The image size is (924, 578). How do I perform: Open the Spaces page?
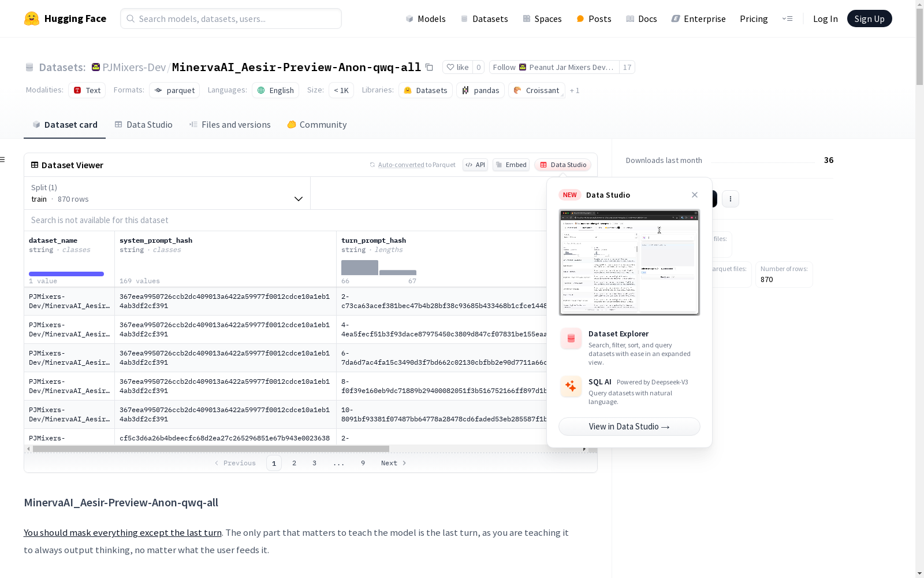click(542, 18)
